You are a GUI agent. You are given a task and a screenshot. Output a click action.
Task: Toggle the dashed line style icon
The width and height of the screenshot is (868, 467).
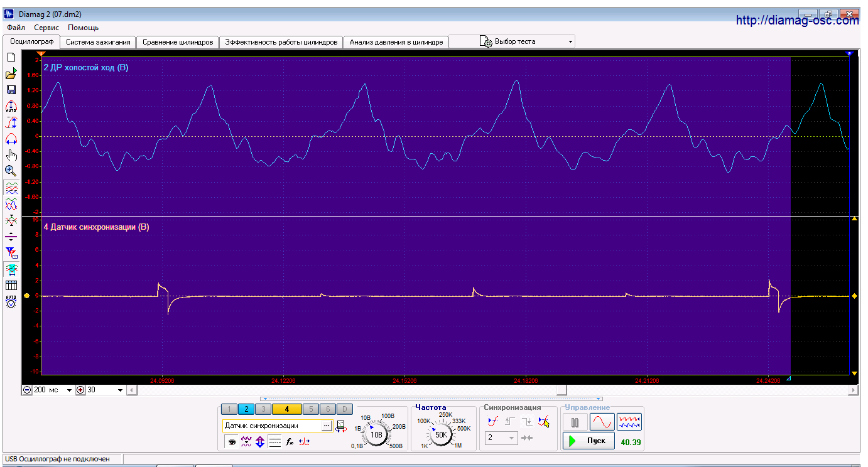(274, 442)
